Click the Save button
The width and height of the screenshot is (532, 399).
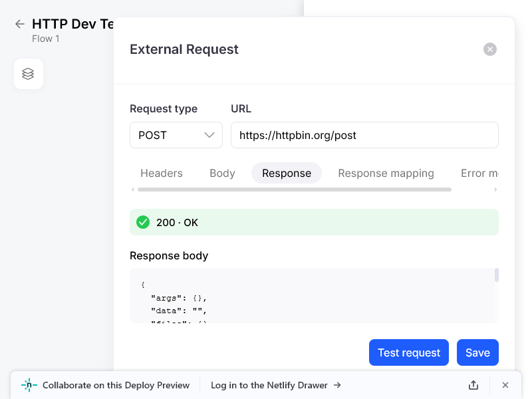(x=477, y=352)
